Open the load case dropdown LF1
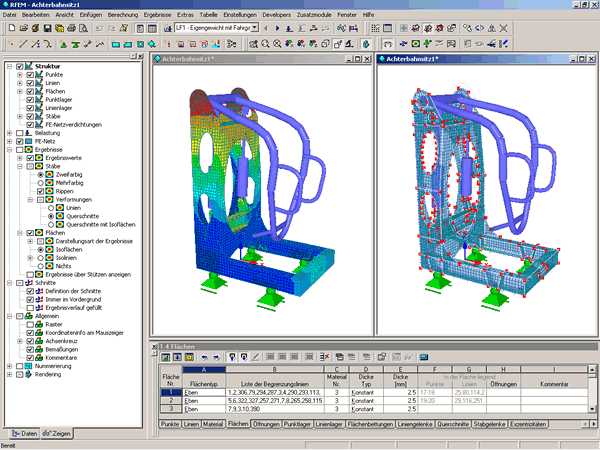600x450 pixels. coord(255,28)
